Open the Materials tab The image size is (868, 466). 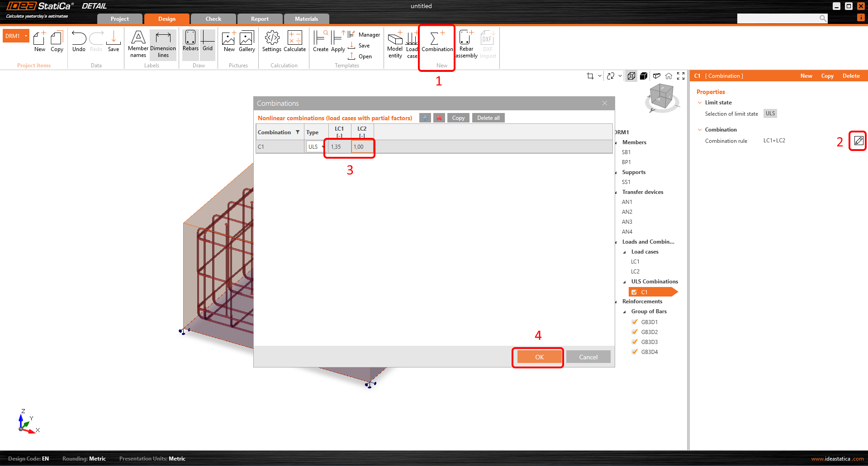click(x=306, y=19)
